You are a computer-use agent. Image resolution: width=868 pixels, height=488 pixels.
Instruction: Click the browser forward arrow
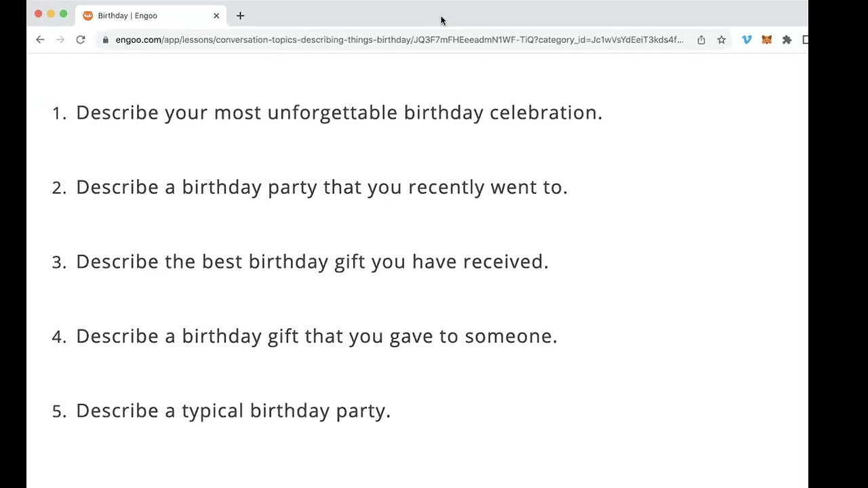pyautogui.click(x=60, y=40)
